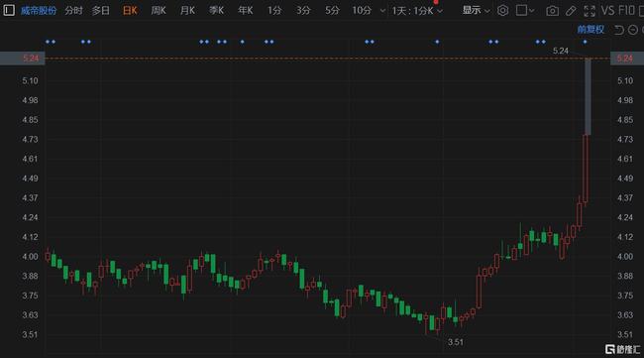The height and width of the screenshot is (358, 644).
Task: Select the 周K tab
Action: [x=159, y=11]
